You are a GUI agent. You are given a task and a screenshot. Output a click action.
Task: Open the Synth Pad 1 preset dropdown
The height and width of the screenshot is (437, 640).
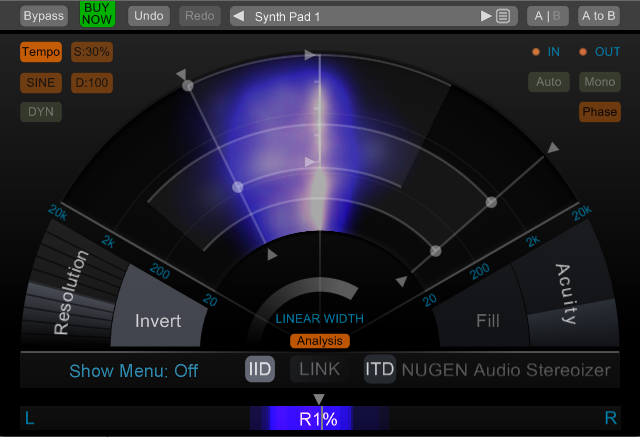pos(360,16)
